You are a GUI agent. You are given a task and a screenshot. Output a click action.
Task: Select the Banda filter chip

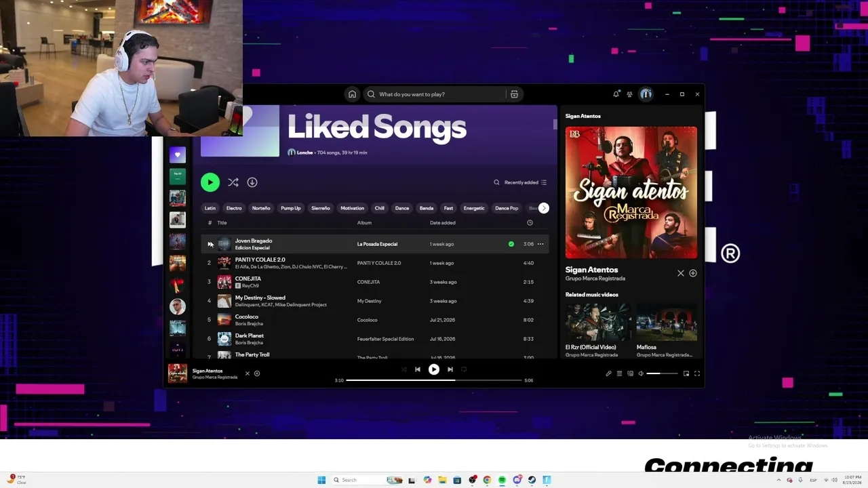pos(427,208)
